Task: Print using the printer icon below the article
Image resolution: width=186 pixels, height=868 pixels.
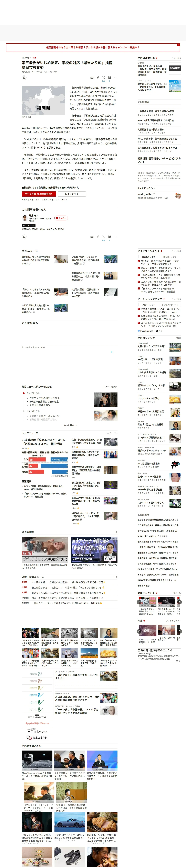Action: 24,237
